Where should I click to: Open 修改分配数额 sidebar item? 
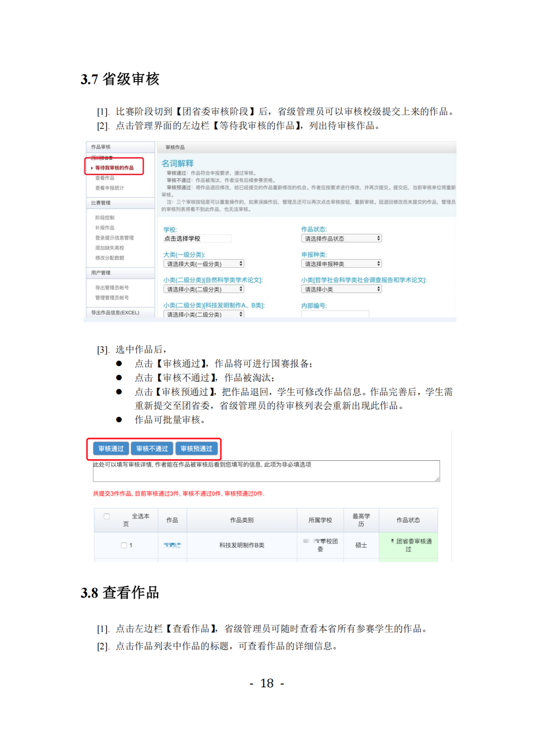click(x=109, y=258)
